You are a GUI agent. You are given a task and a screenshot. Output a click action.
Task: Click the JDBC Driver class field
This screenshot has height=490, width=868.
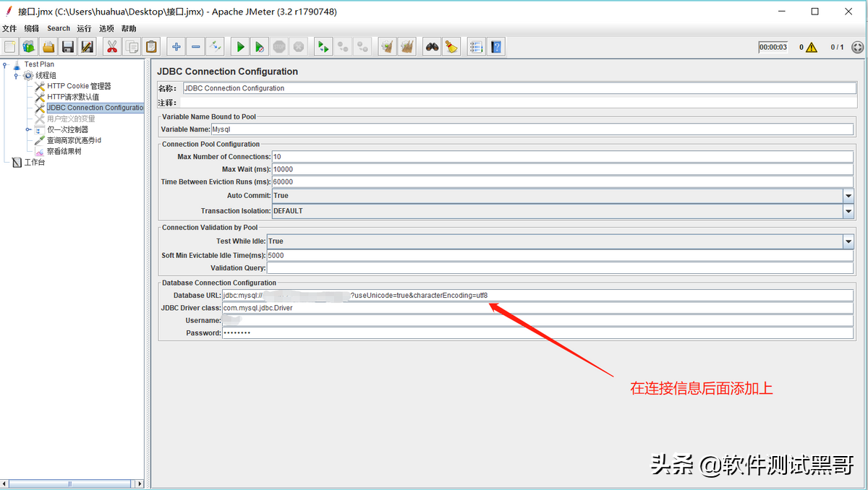click(538, 308)
